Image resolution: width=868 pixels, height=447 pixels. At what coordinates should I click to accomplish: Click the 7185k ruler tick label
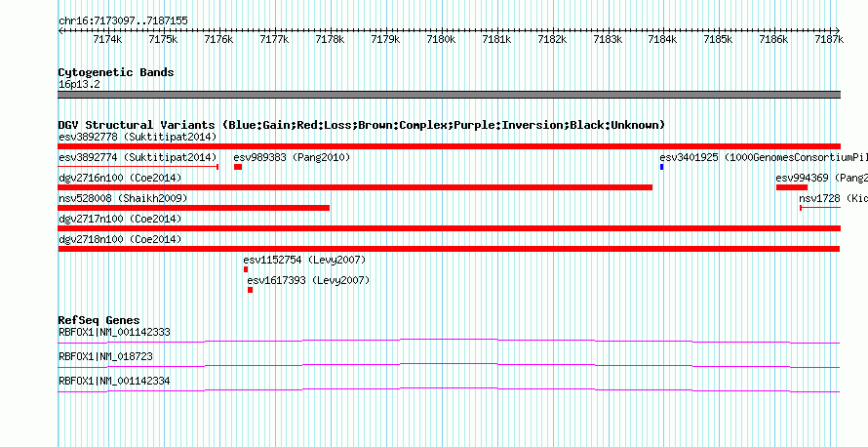pyautogui.click(x=718, y=39)
